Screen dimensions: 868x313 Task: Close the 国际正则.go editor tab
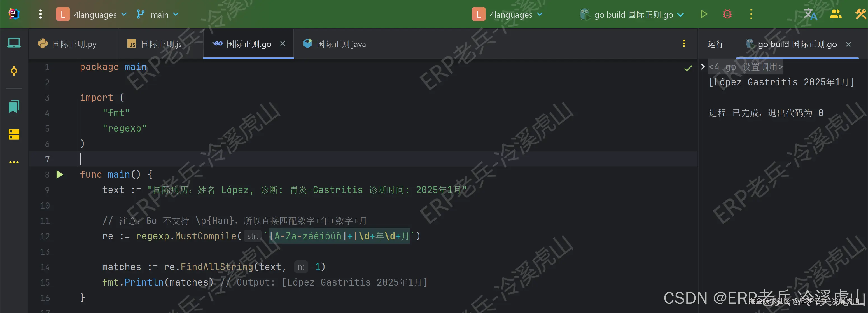(x=283, y=44)
